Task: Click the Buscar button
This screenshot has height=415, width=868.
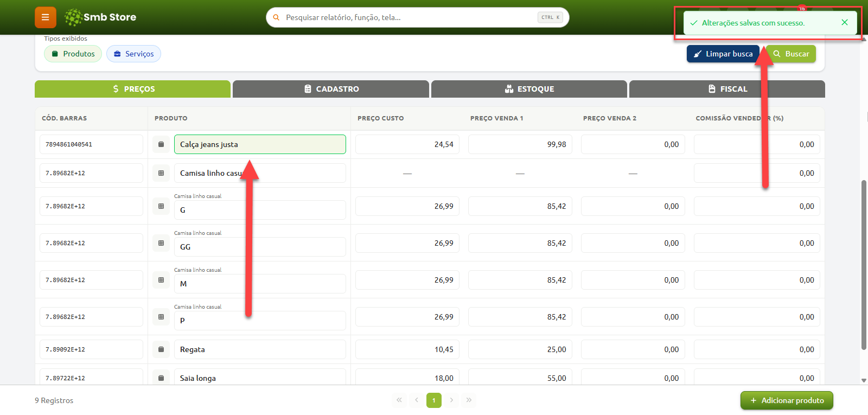Action: (791, 54)
